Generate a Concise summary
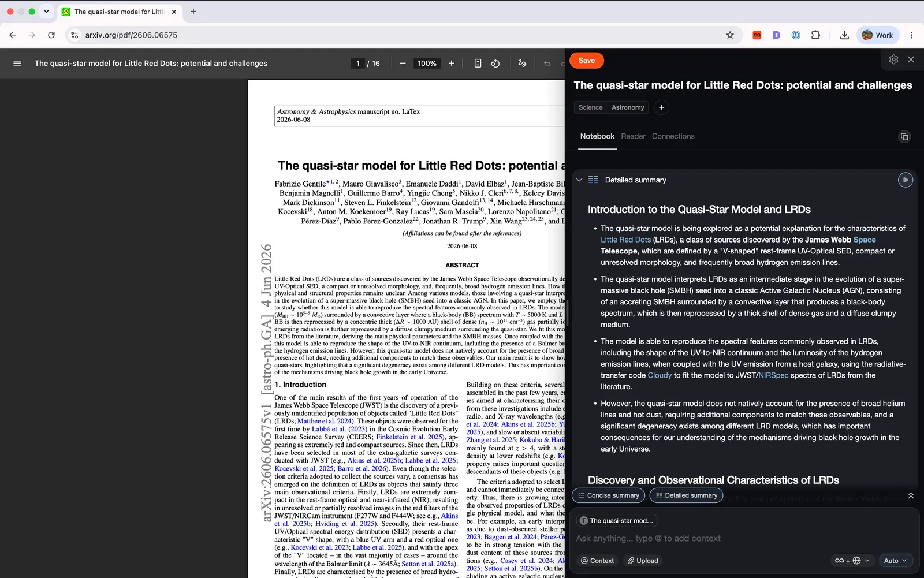924x578 pixels. pyautogui.click(x=608, y=495)
